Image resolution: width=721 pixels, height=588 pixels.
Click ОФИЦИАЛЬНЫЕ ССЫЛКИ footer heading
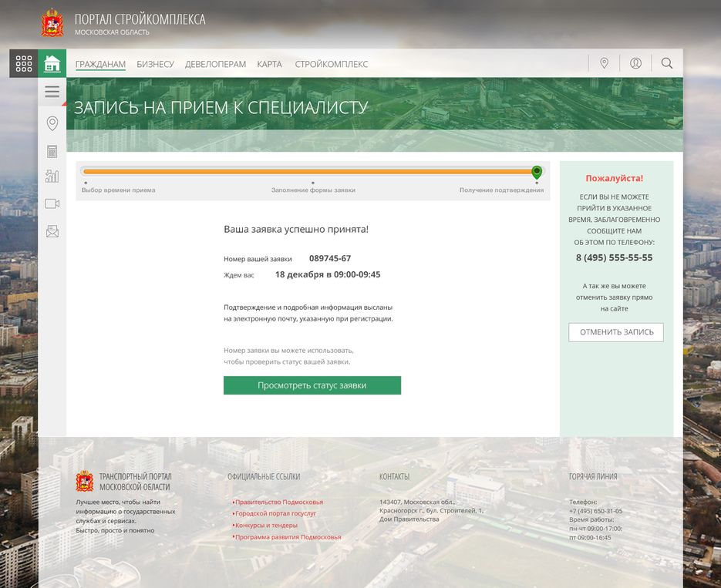[264, 477]
